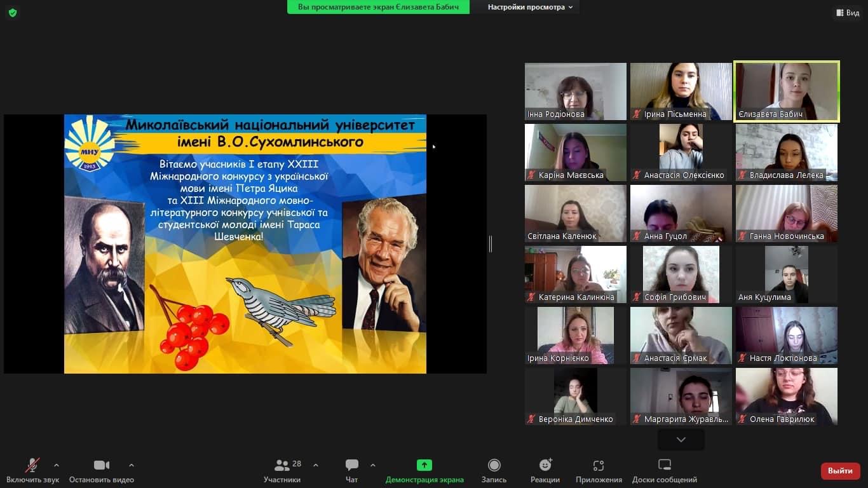Open video options arrow beside camera
868x488 pixels.
click(132, 465)
